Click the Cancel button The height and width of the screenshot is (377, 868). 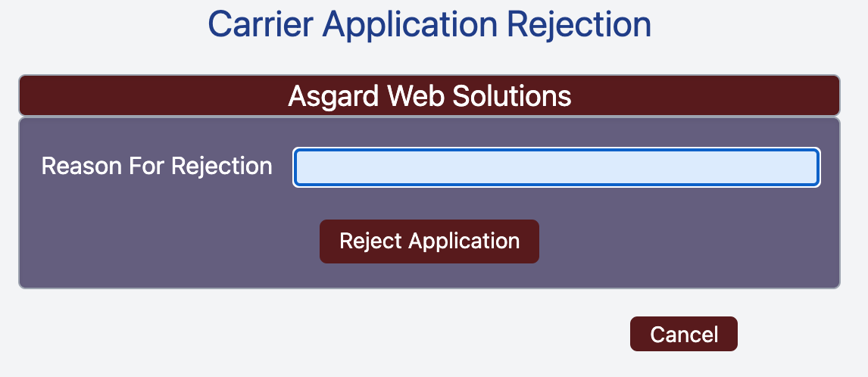tap(684, 334)
